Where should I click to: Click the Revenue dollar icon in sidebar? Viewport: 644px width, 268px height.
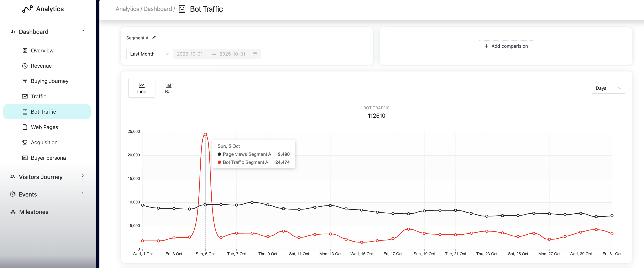click(25, 66)
